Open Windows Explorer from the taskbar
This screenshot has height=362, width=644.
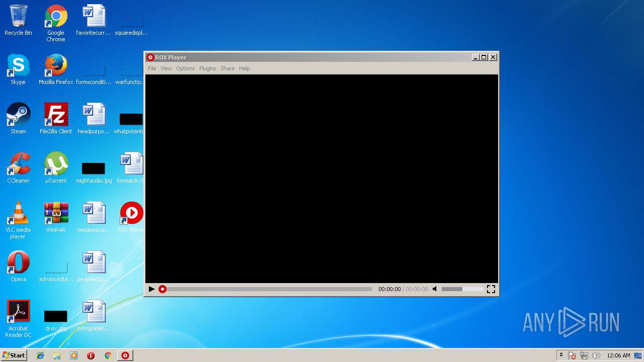(x=57, y=355)
